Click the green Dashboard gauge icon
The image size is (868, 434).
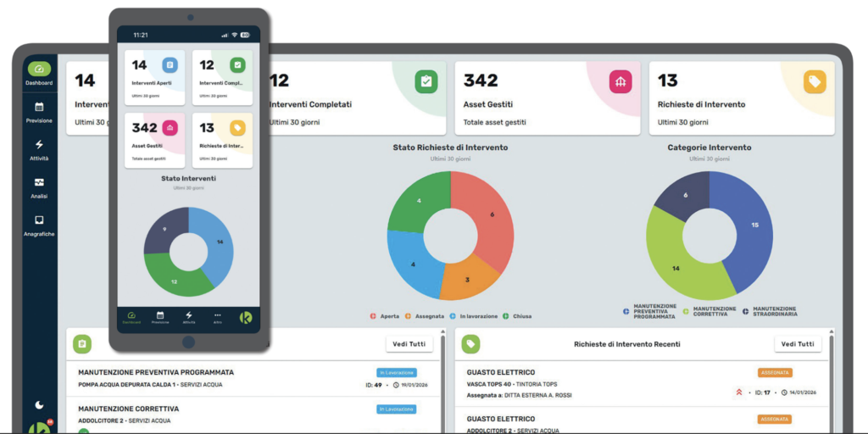click(x=39, y=70)
